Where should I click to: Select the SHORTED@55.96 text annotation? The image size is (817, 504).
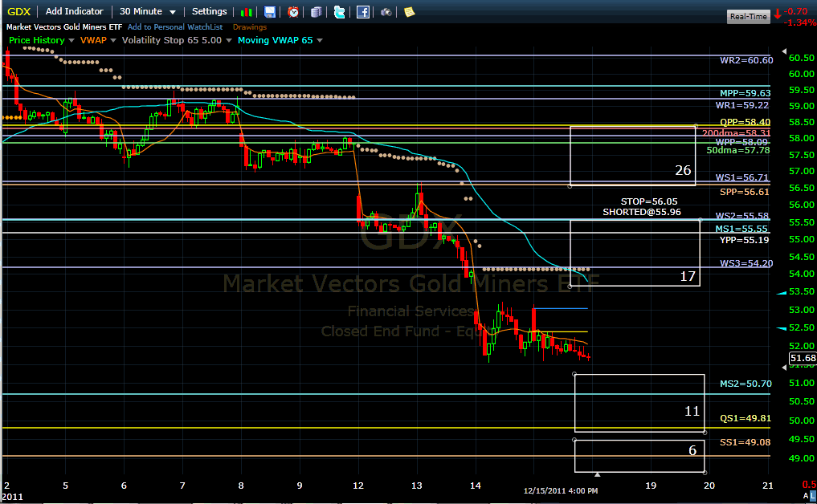click(x=642, y=212)
